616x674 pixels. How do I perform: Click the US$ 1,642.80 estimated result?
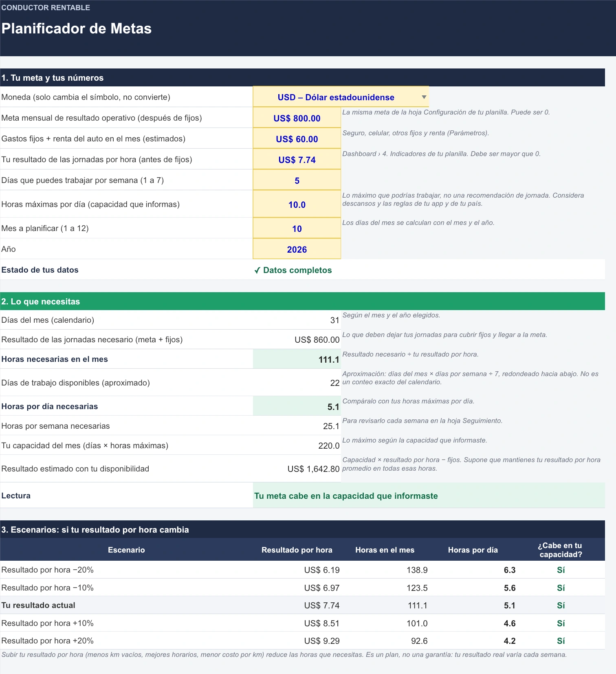coord(313,469)
